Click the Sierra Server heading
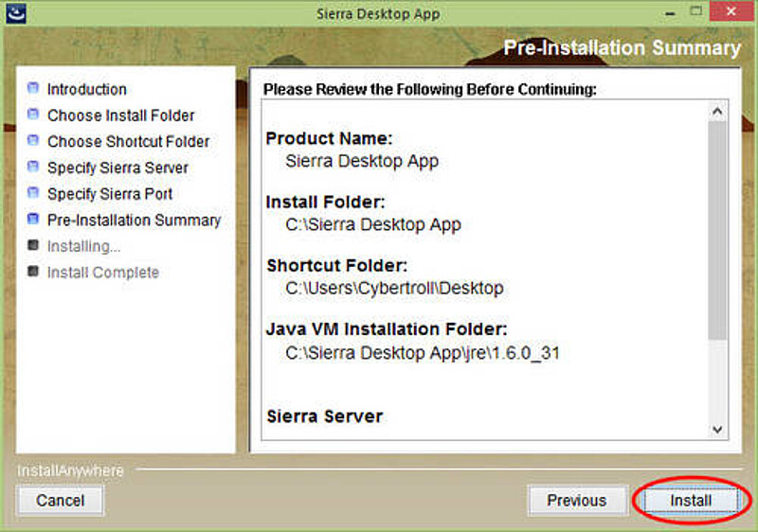Viewport: 758px width, 532px height. [325, 417]
